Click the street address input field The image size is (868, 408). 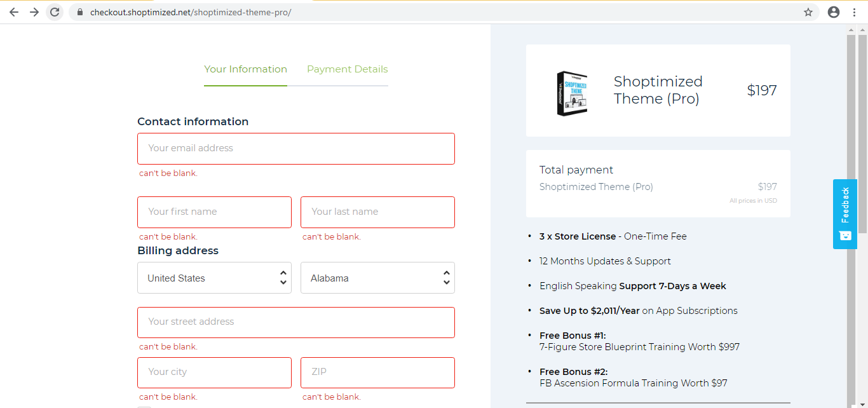click(296, 322)
